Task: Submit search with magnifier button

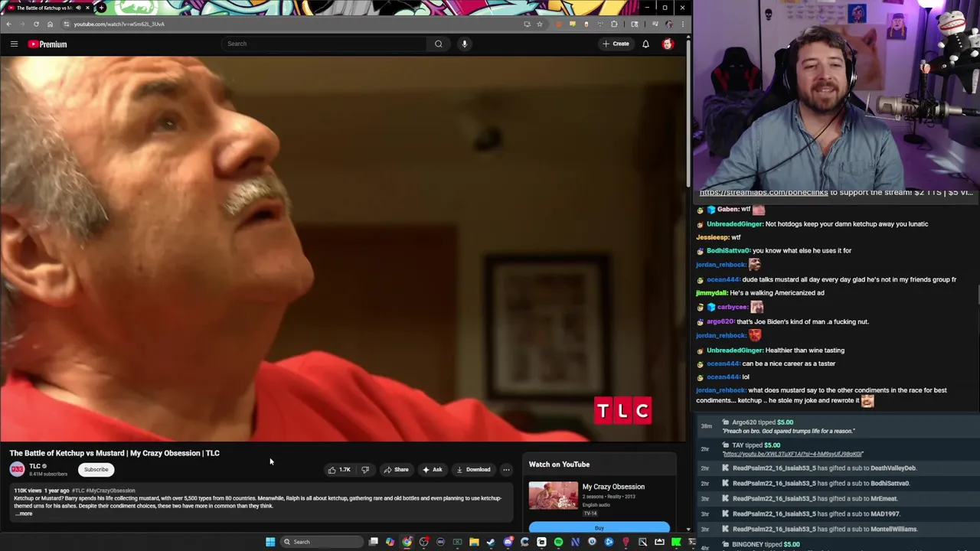Action: click(439, 44)
